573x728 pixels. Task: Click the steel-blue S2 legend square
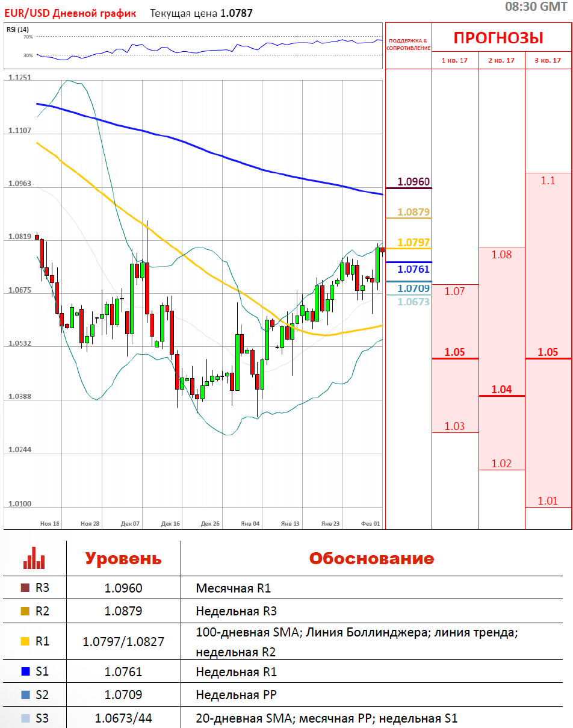(25, 695)
